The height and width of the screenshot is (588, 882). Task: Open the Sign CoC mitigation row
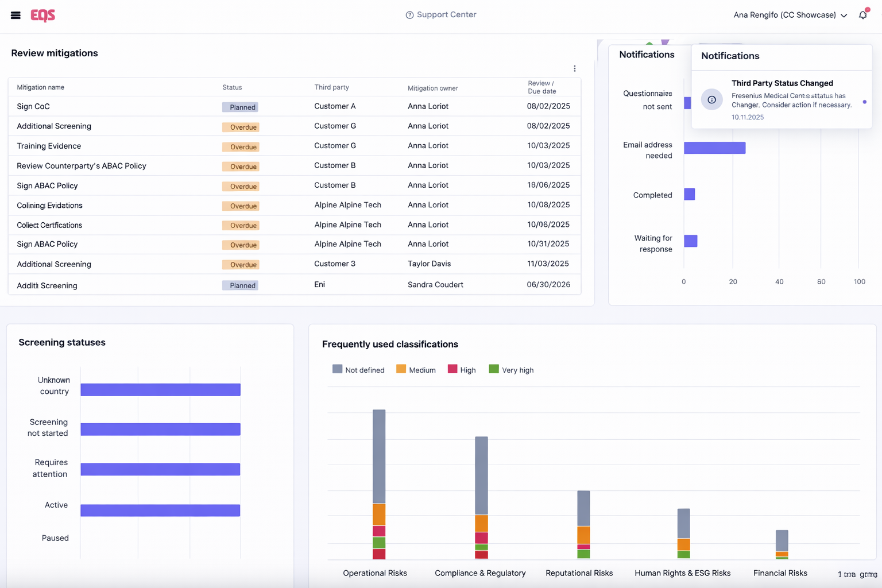point(33,106)
